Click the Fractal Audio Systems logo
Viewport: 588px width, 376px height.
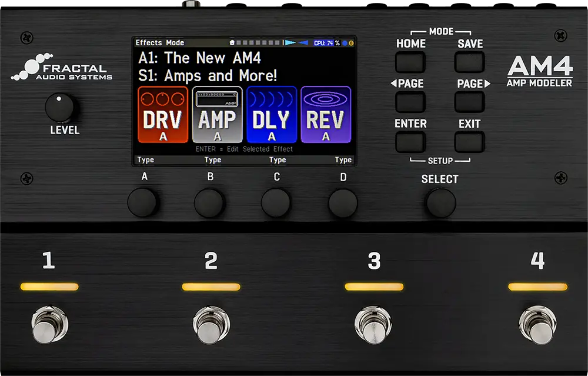pyautogui.click(x=62, y=68)
